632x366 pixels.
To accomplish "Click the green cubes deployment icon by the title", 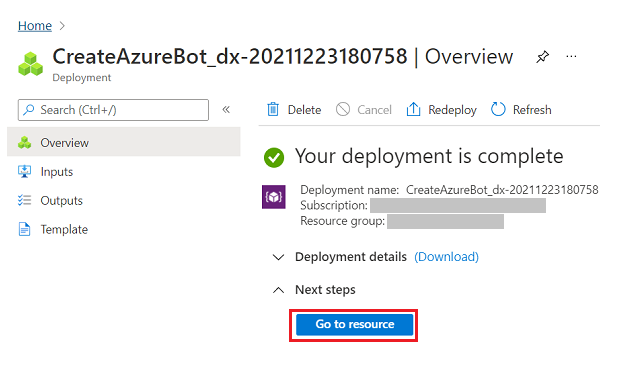I will pyautogui.click(x=30, y=64).
